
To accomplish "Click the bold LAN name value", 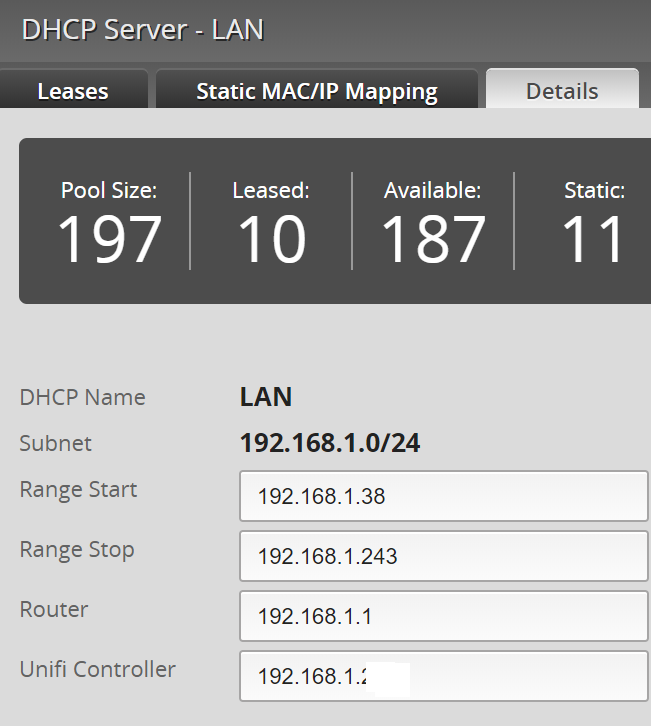I will pos(266,397).
